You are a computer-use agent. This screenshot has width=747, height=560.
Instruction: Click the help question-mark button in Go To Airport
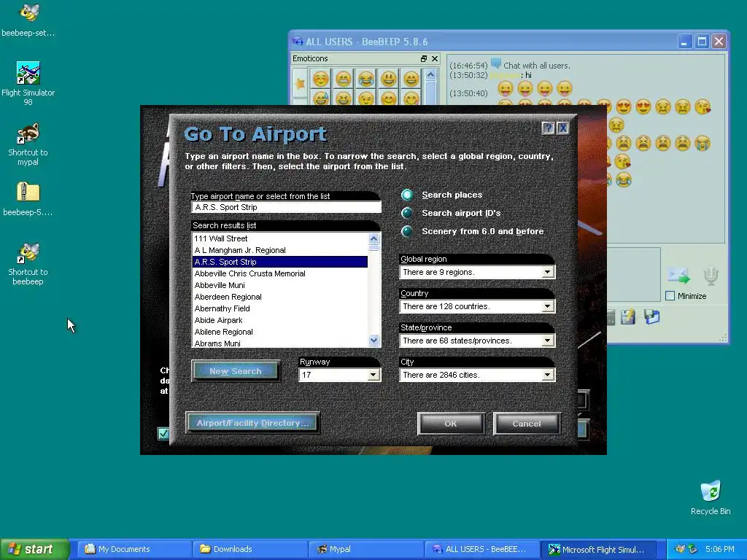click(548, 128)
